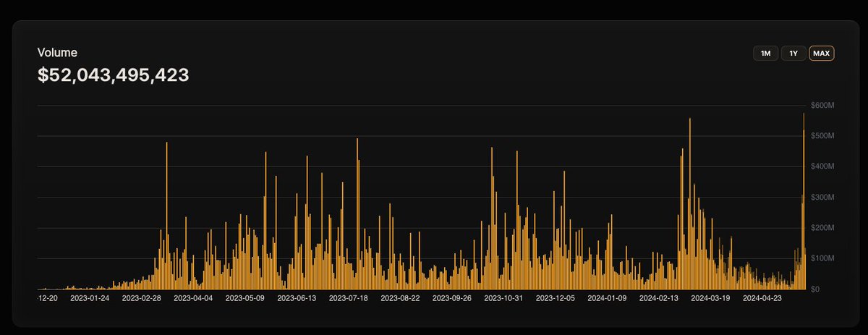
Task: Click the 2024-04-23 date label
Action: click(x=763, y=297)
